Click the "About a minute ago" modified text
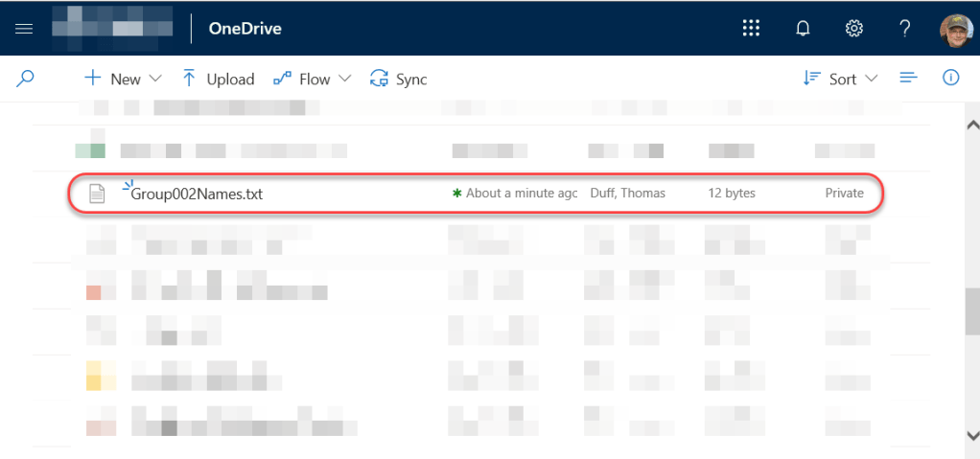The width and height of the screenshot is (980, 459). (522, 194)
